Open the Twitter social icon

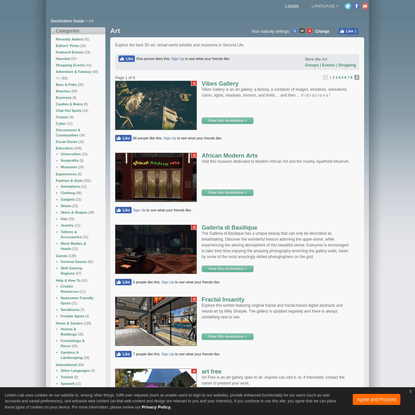pos(348,6)
